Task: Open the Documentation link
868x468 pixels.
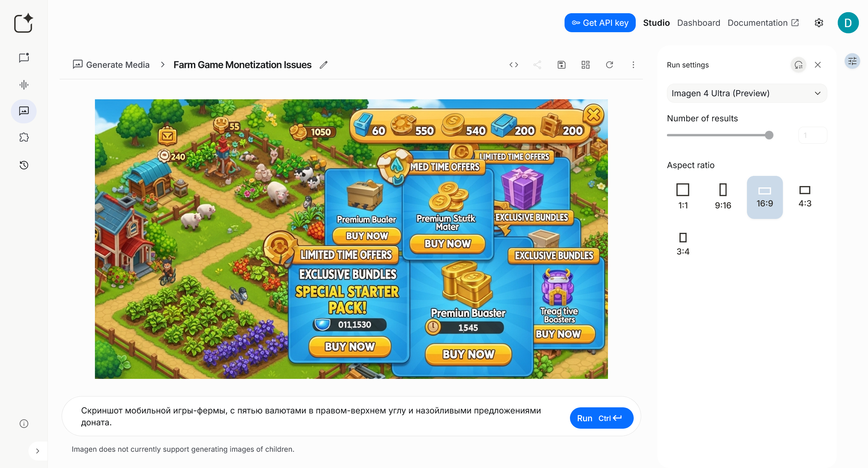Action: [763, 23]
